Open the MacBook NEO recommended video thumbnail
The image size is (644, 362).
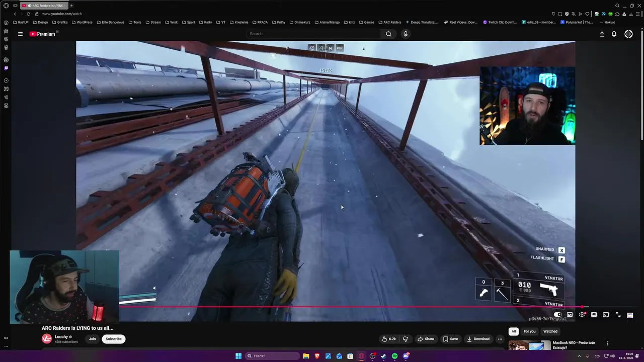529,345
